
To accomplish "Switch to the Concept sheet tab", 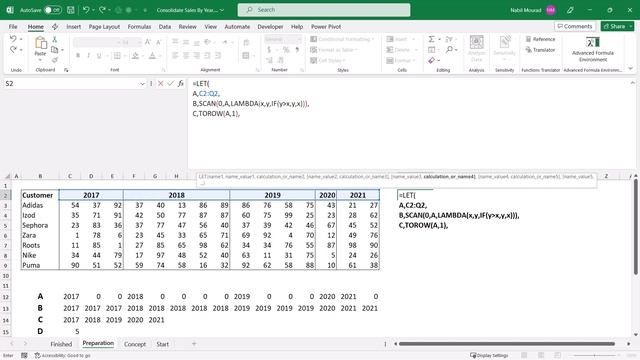I will [135, 344].
